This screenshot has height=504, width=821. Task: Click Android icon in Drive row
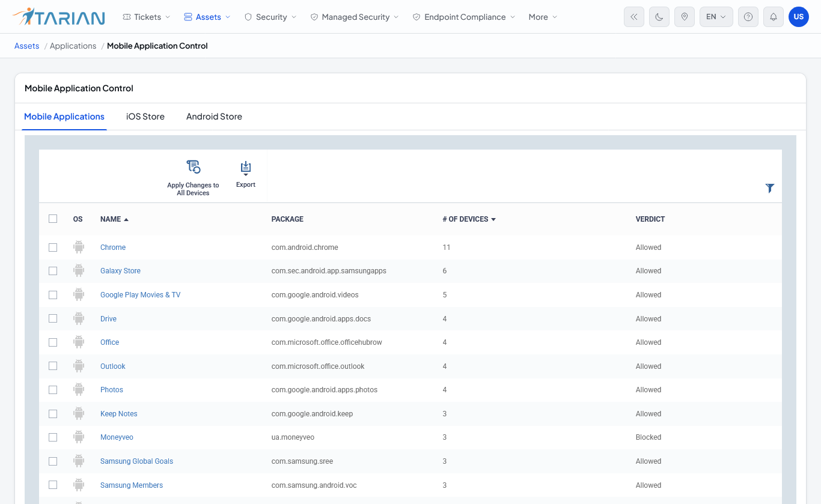(79, 318)
